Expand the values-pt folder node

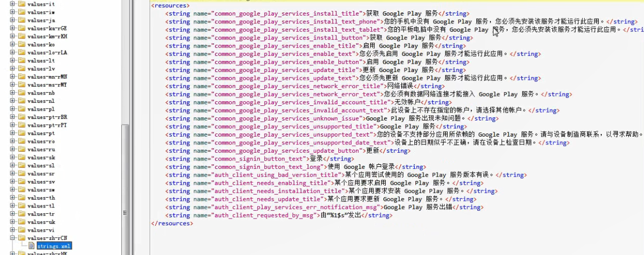(x=12, y=133)
